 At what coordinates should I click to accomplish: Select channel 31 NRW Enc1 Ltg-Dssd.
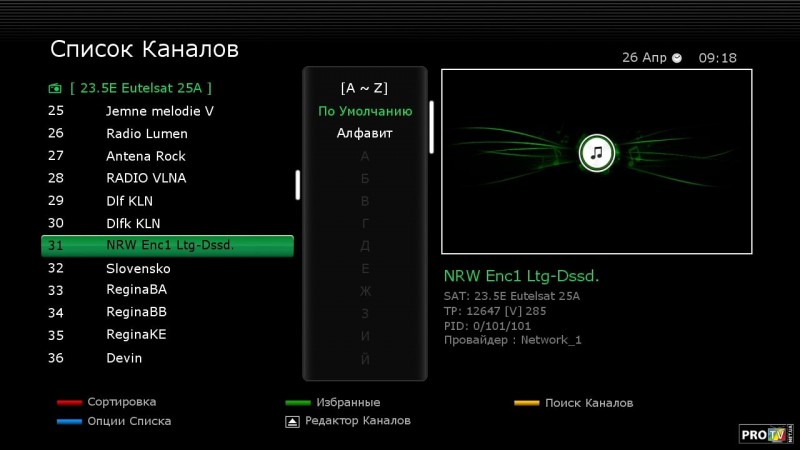click(167, 246)
